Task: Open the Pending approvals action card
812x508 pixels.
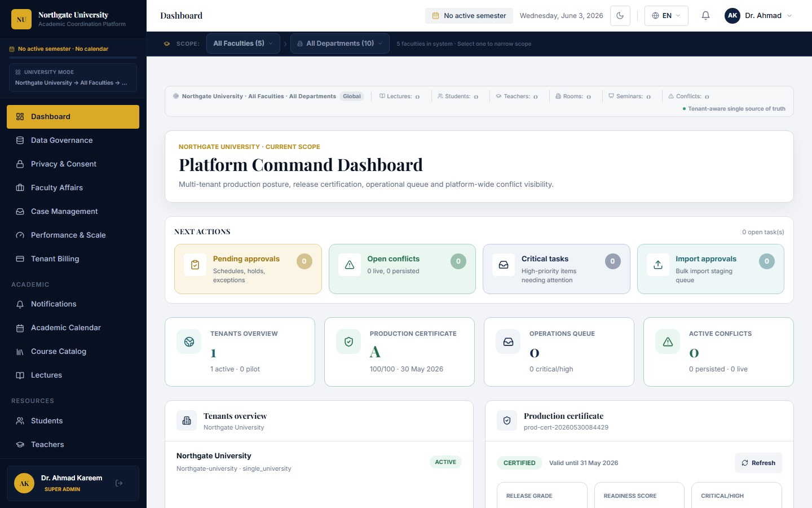Action: coord(248,269)
